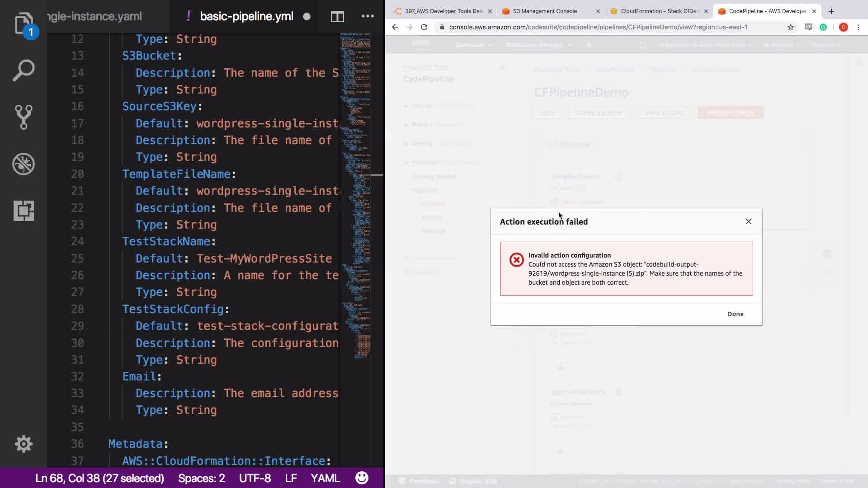Open the Source Control branch icon
This screenshot has width=868, height=488.
tap(24, 117)
